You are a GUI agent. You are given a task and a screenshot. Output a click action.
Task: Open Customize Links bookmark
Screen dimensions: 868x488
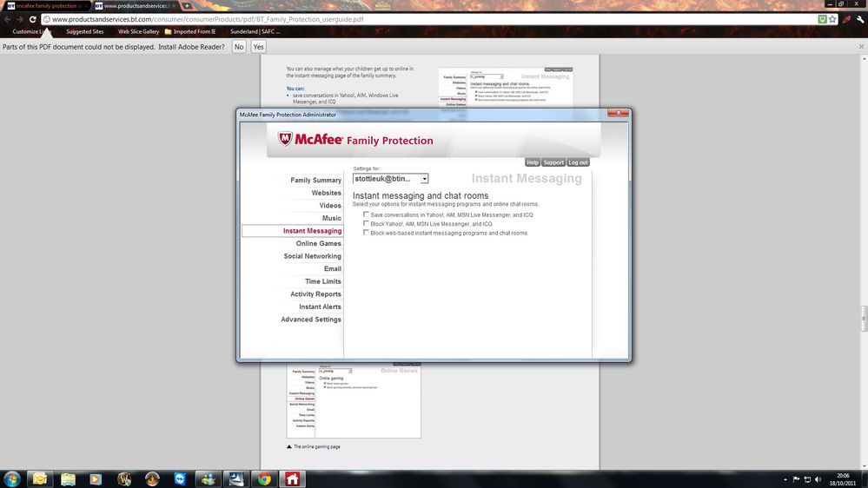[31, 31]
